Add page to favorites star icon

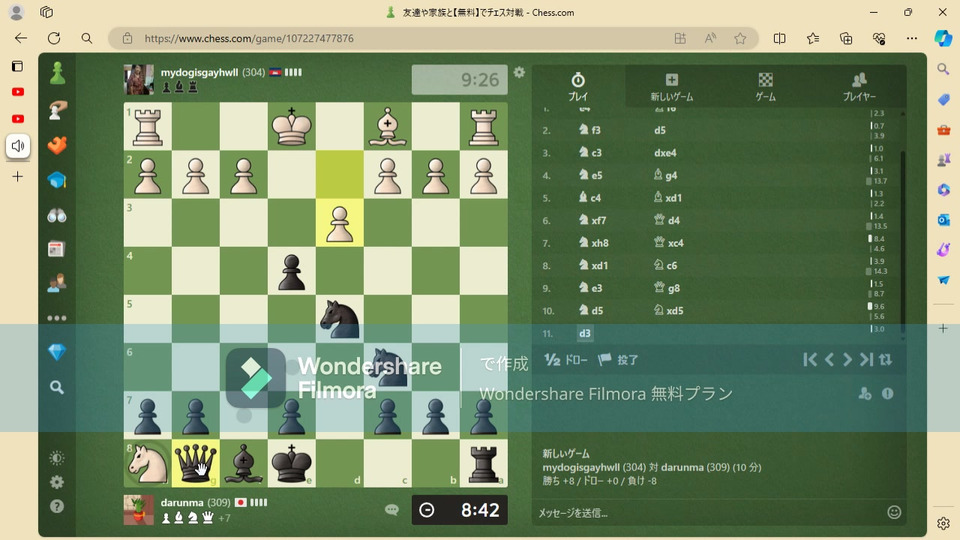click(x=740, y=39)
